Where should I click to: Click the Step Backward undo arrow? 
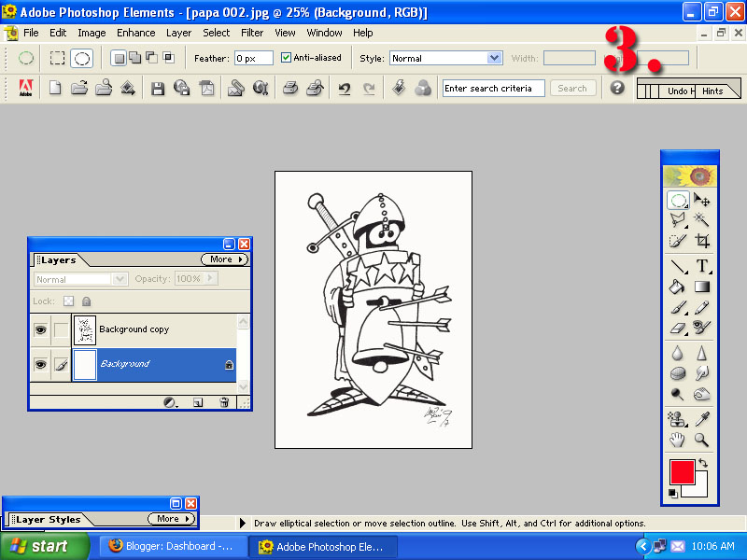click(x=344, y=89)
